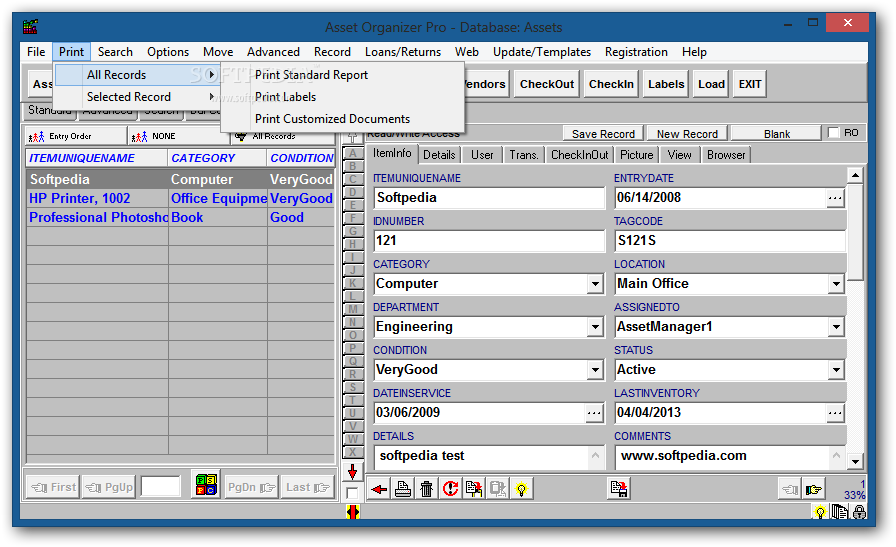Click the IDNUMBER field containing 121

(489, 241)
